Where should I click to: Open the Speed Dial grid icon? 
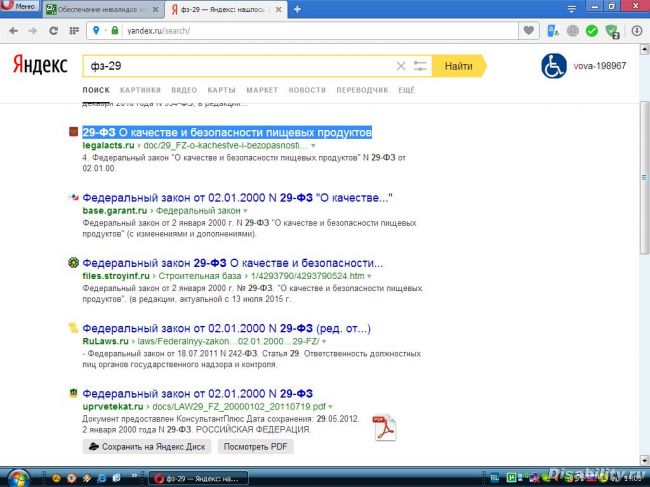click(x=74, y=31)
